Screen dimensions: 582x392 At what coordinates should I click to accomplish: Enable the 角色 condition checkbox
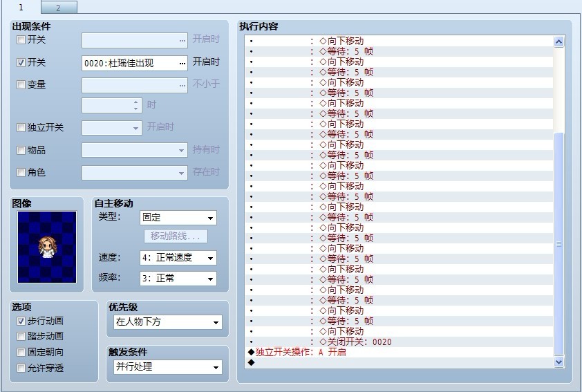[21, 172]
